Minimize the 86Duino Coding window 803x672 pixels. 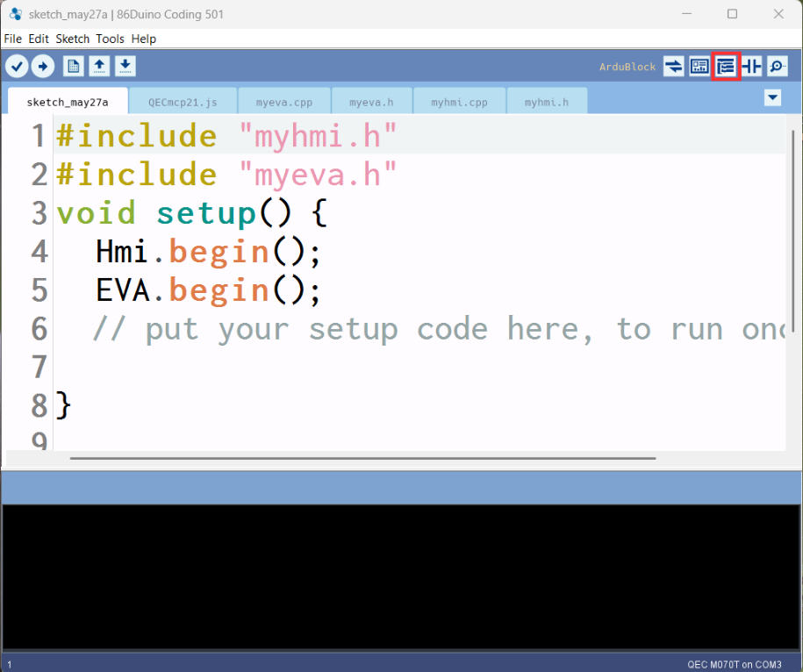(x=687, y=14)
